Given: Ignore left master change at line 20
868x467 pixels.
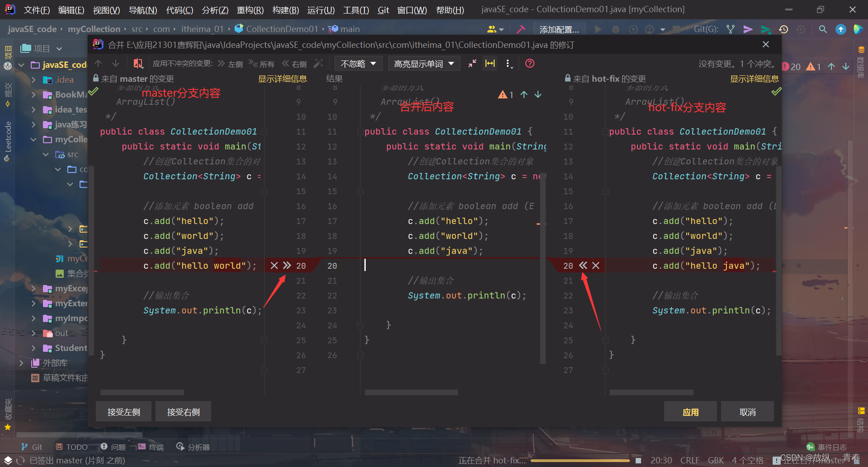Looking at the screenshot, I should click(274, 266).
